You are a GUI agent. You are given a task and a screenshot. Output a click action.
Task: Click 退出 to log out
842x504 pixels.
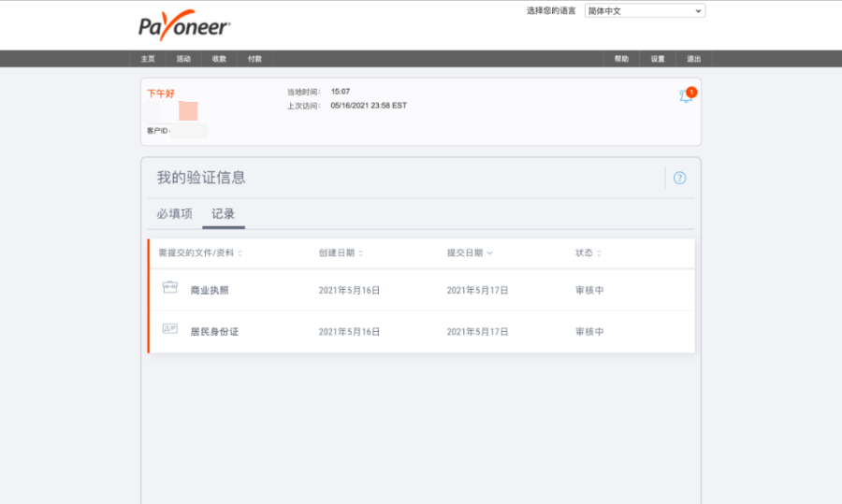point(693,59)
